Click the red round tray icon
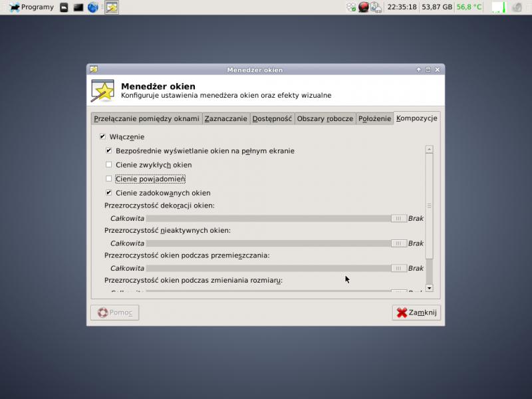Viewport: 532px width, 399px height. pos(364,7)
